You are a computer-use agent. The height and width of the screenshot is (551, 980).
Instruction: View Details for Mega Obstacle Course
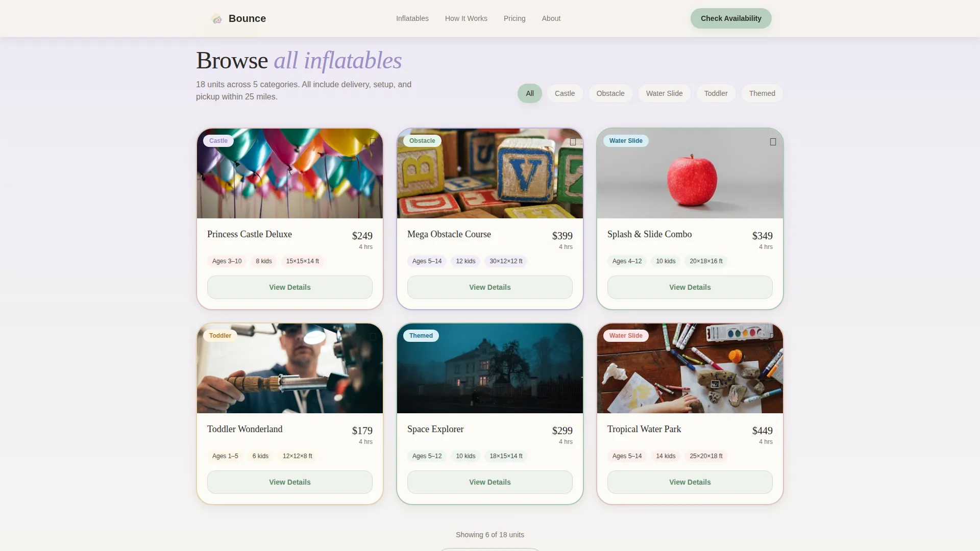click(490, 287)
